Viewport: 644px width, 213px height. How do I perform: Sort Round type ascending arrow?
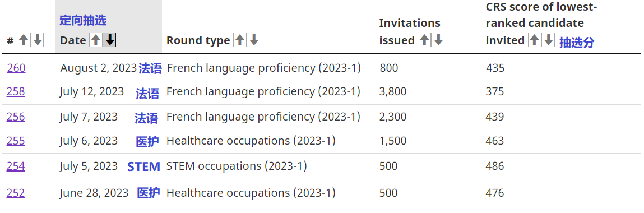click(240, 40)
